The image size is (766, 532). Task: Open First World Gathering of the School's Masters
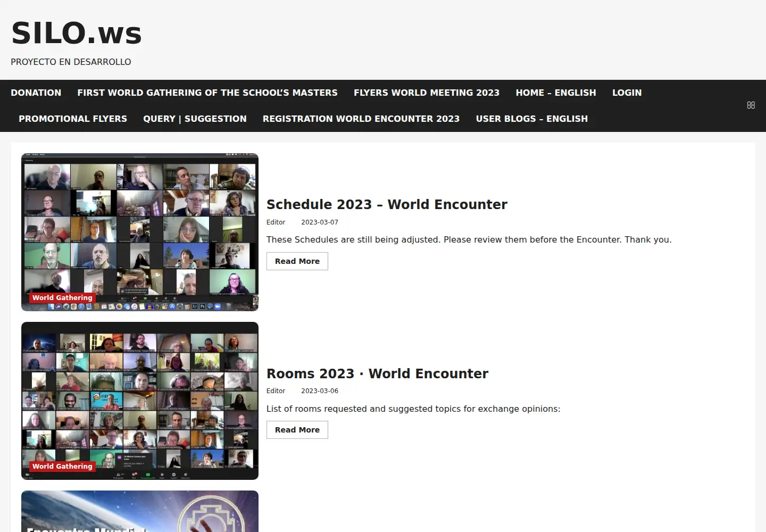(207, 93)
